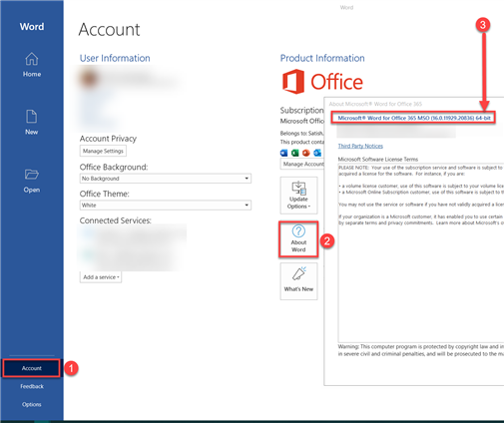This screenshot has height=423, width=504.
Task: Click the Manage Account button
Action: (x=302, y=164)
